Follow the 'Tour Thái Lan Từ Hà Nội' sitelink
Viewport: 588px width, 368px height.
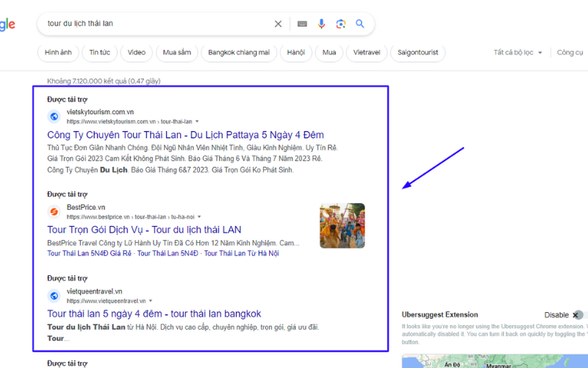[x=242, y=253]
